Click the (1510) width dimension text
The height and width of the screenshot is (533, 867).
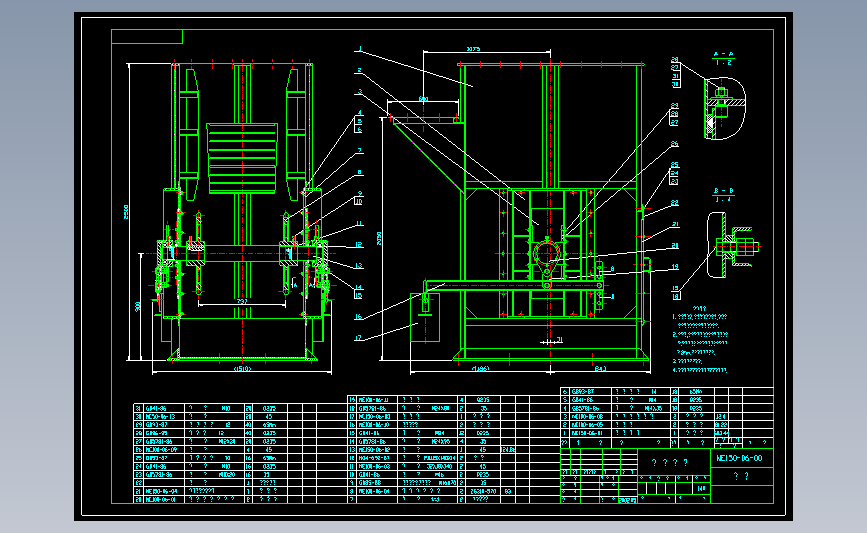click(242, 368)
